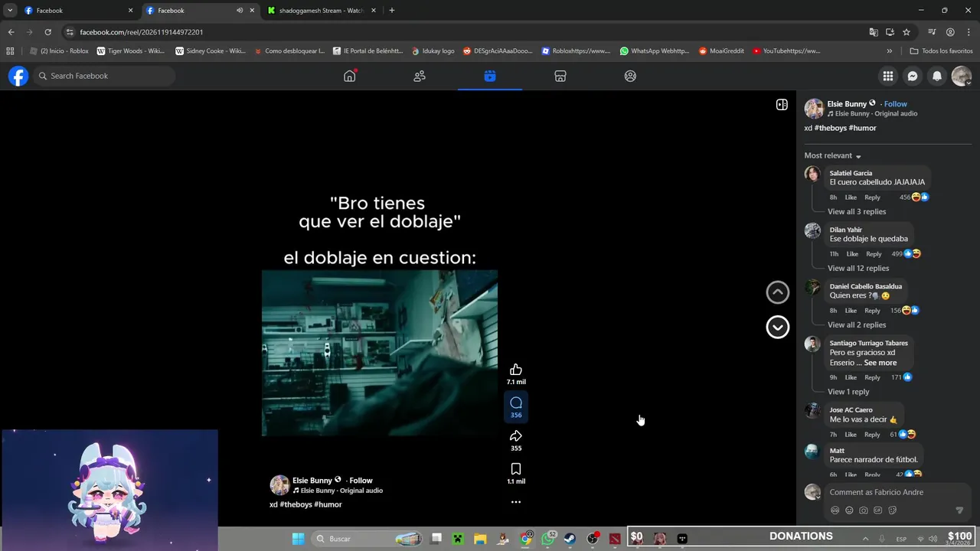Collapse the comments side panel icon

pyautogui.click(x=782, y=105)
